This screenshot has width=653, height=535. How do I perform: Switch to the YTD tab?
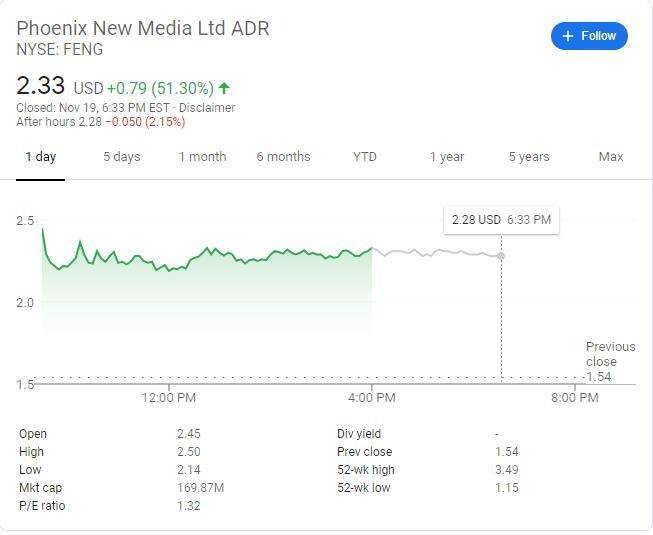[x=365, y=157]
